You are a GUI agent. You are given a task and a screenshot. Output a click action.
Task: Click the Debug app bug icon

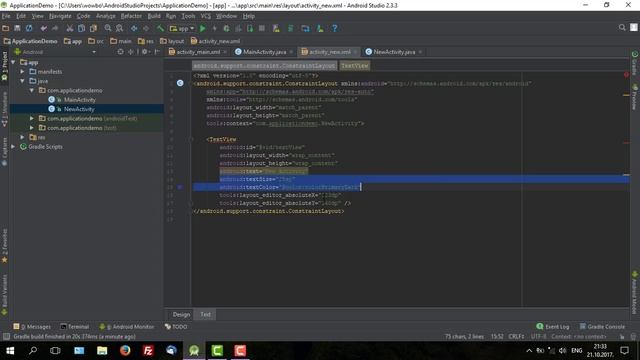coord(226,28)
